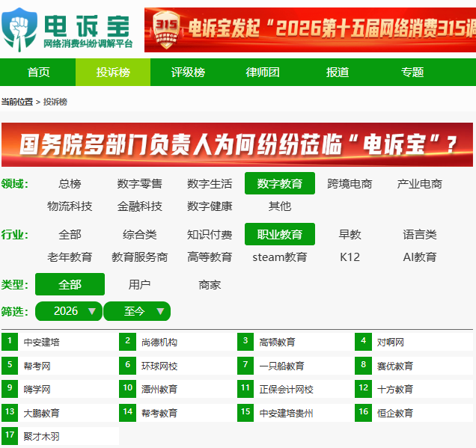Open rank 6 环球网校
476x448 pixels.
coord(159,366)
